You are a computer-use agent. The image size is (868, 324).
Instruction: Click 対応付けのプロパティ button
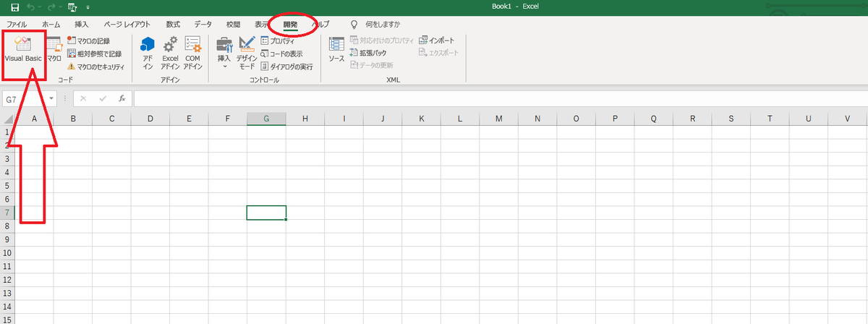(x=380, y=40)
